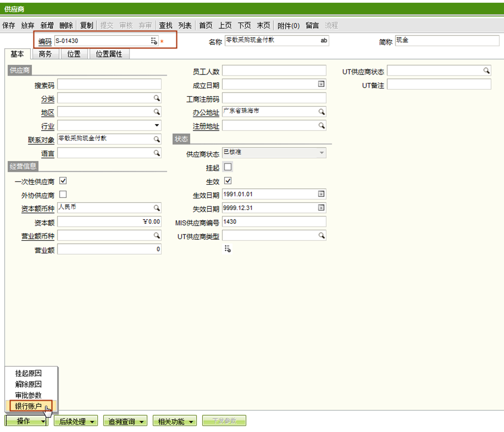
Task: Open the 后续处理 dropdown button
Action: [77, 421]
